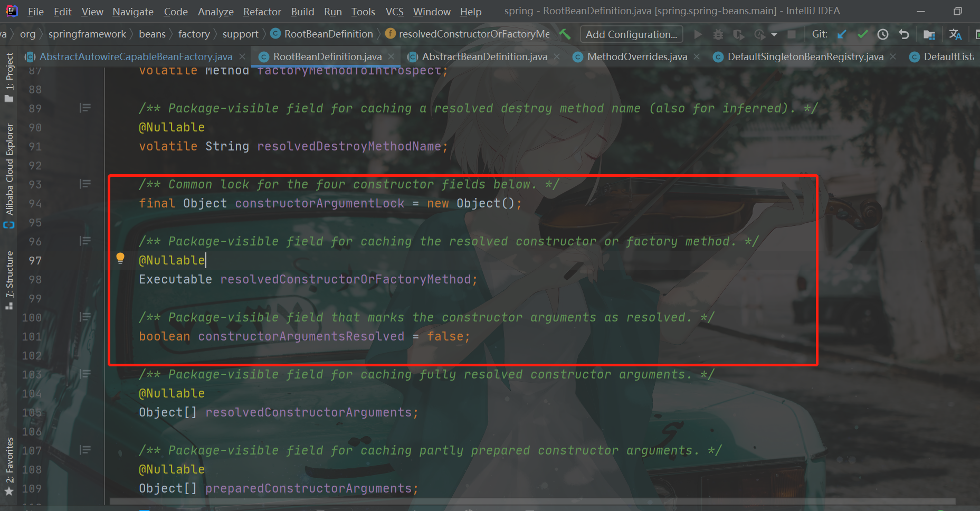This screenshot has width=980, height=511.
Task: Open the Build menu
Action: [303, 12]
